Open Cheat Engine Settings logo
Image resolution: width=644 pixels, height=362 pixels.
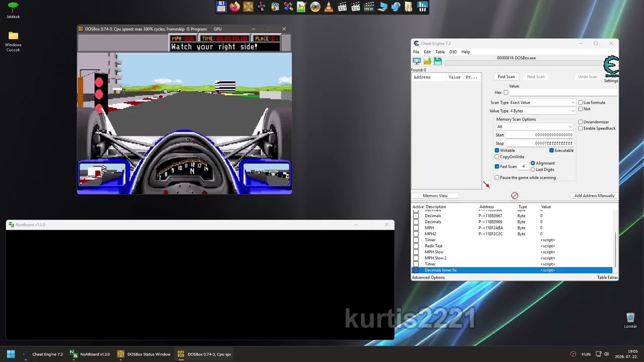(611, 69)
